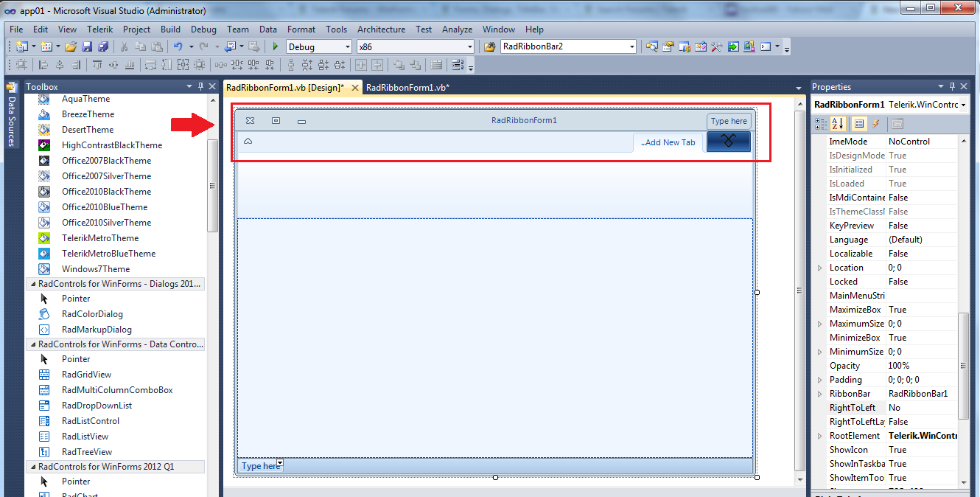Pick RadDropDownList in the Toolbox
The height and width of the screenshot is (497, 980).
(97, 406)
